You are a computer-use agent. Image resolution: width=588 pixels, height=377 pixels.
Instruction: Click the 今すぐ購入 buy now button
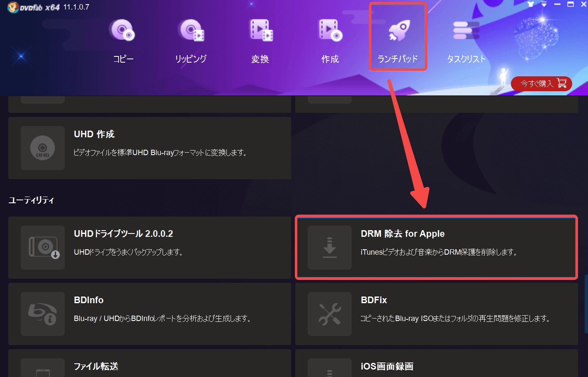tap(542, 84)
